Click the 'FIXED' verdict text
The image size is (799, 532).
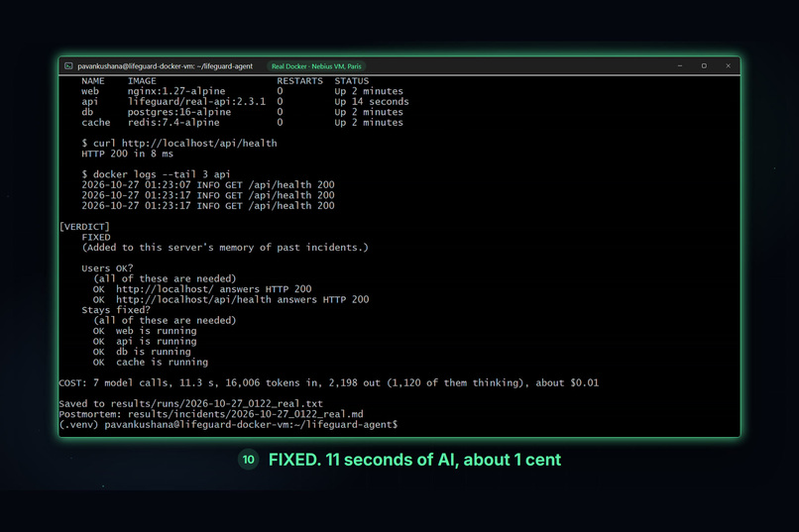96,237
